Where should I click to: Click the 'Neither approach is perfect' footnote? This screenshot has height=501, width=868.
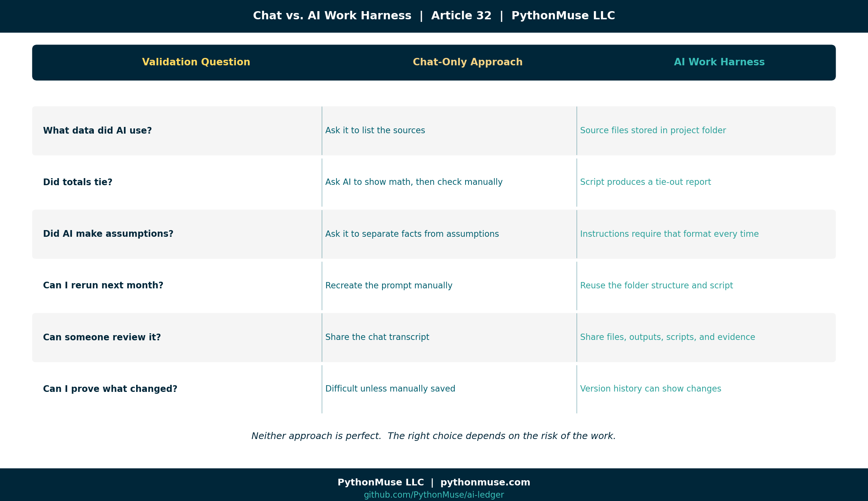coord(434,436)
